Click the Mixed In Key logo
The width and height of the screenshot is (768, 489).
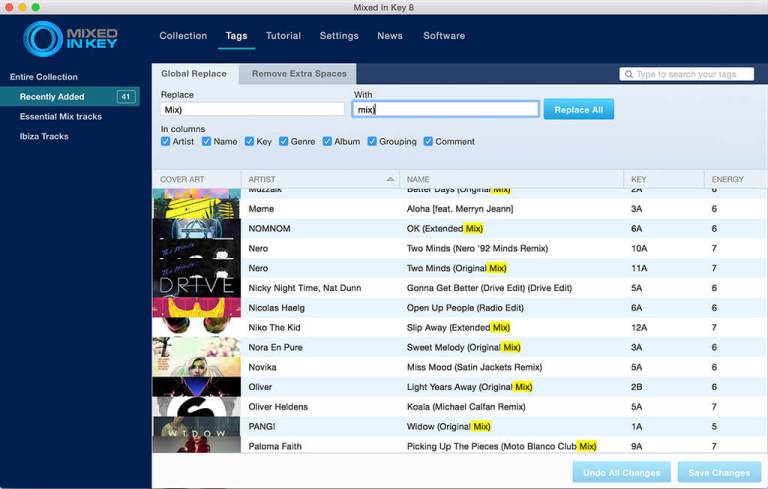(70, 38)
